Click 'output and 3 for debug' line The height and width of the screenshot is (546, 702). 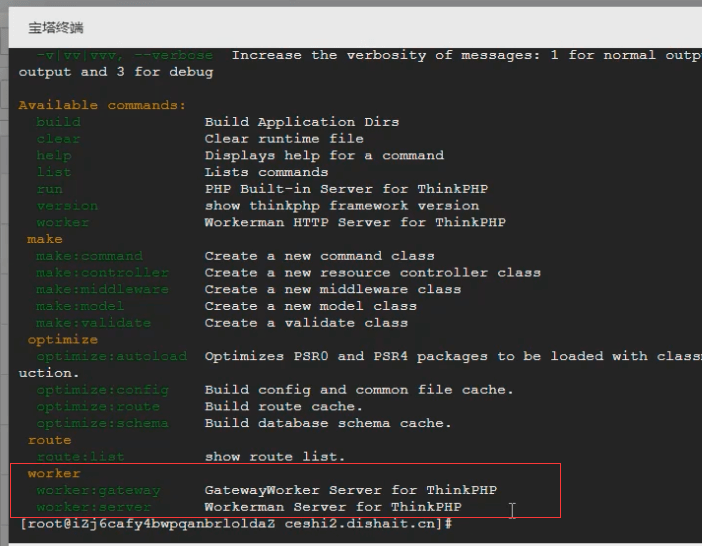[x=116, y=72]
